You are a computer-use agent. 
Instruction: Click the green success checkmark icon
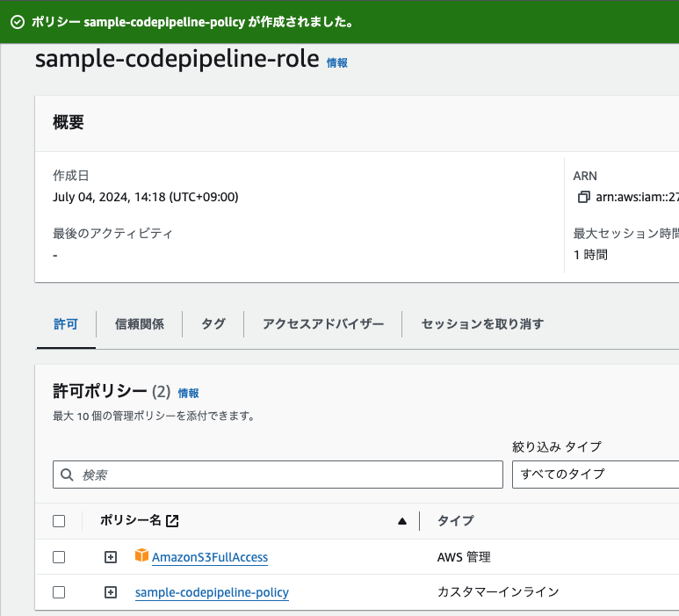click(17, 22)
